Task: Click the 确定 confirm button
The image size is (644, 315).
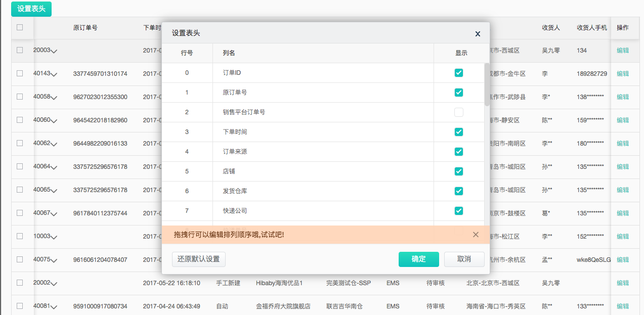Action: tap(418, 259)
